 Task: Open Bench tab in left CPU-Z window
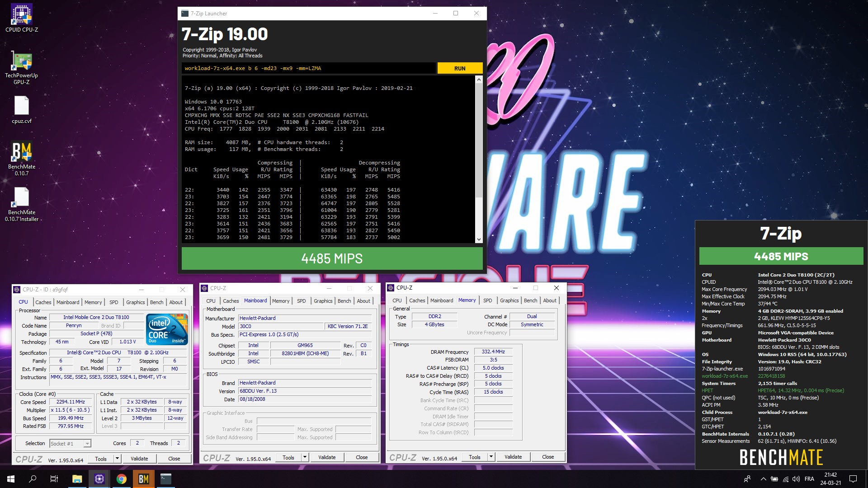(x=157, y=302)
